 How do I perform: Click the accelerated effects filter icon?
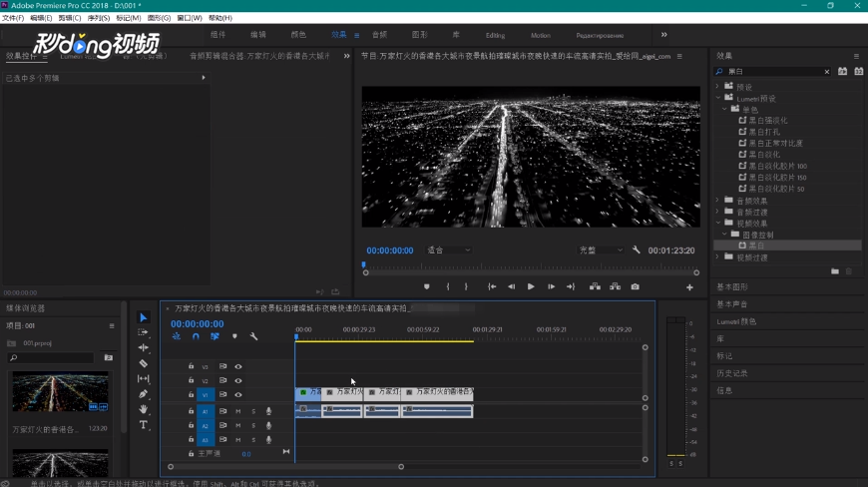[x=842, y=72]
